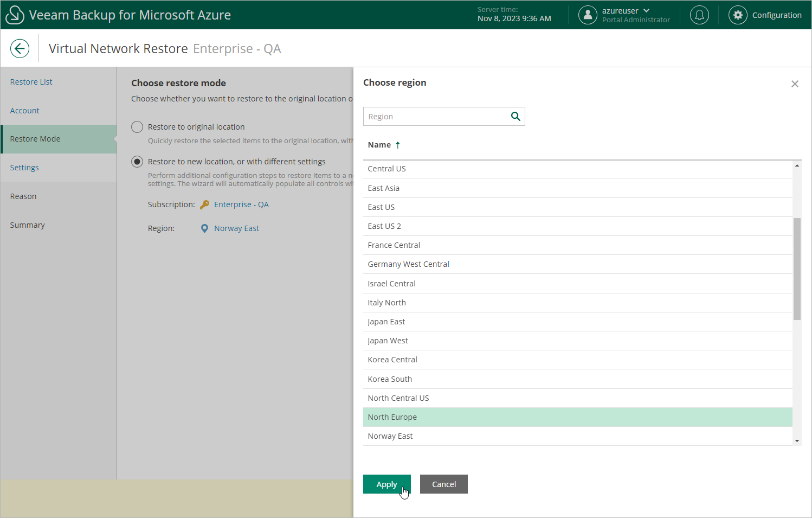
Task: Select Germany West Central region
Action: (x=578, y=264)
